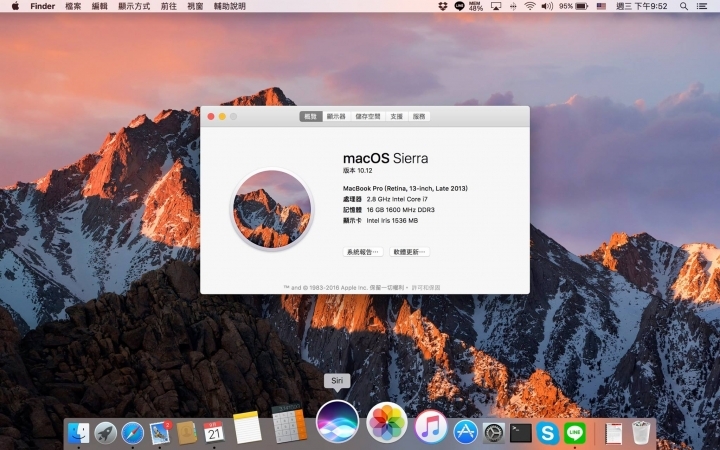
Task: Open MEM 48% memory monitor
Action: coord(476,6)
